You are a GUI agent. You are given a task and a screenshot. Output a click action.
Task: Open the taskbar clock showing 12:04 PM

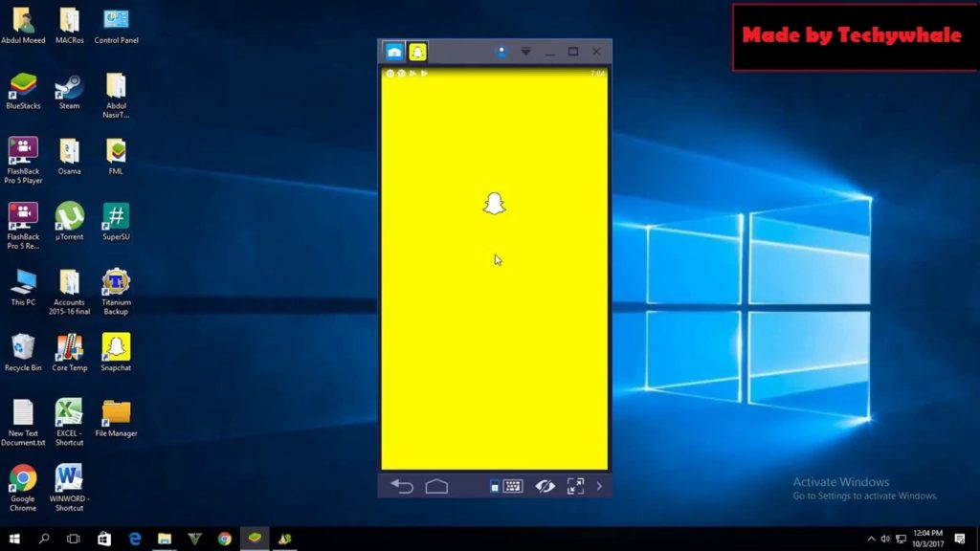(x=927, y=539)
